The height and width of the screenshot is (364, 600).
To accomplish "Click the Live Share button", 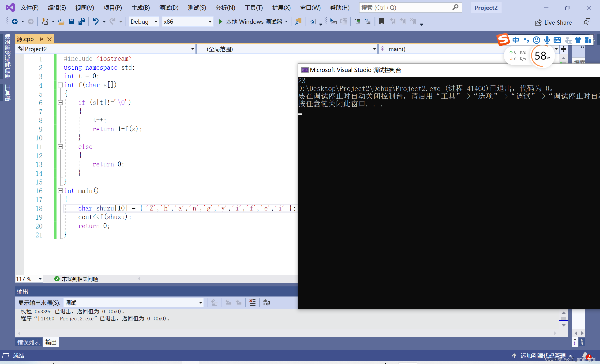I will point(553,23).
